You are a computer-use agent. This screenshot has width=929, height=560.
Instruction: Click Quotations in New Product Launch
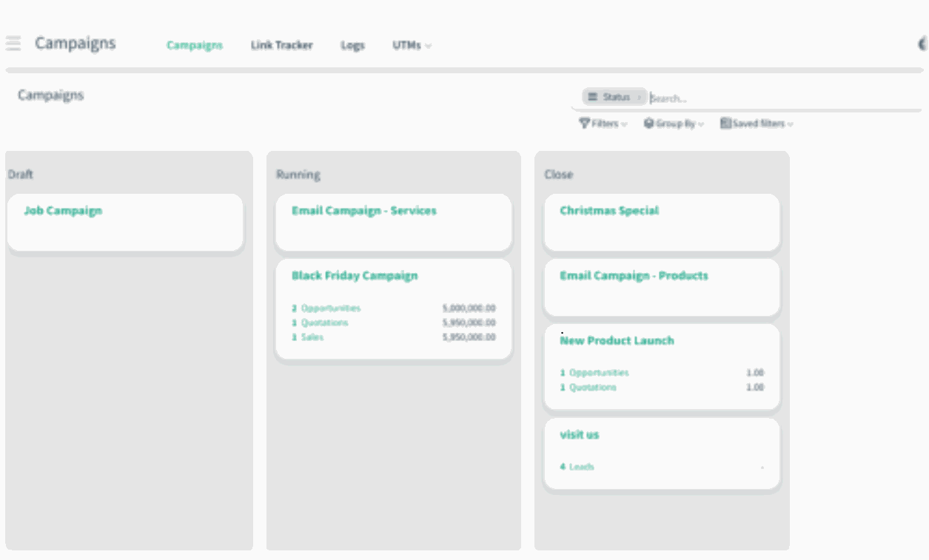pos(592,388)
